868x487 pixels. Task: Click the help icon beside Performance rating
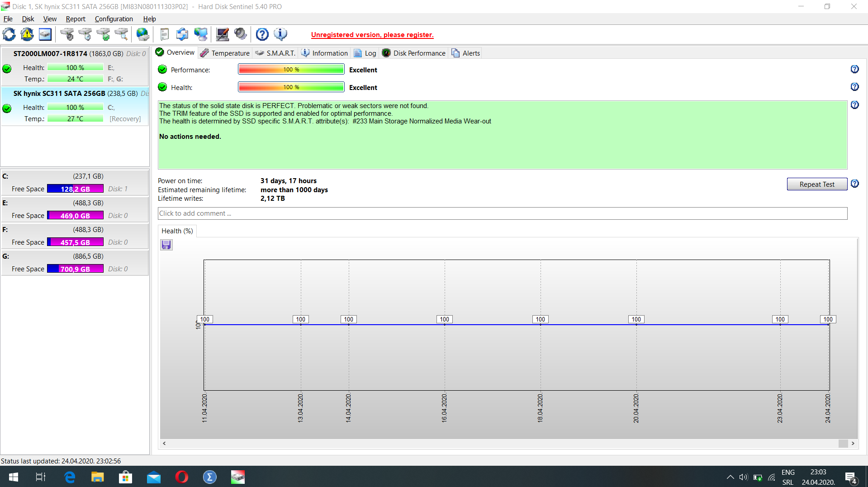click(854, 69)
